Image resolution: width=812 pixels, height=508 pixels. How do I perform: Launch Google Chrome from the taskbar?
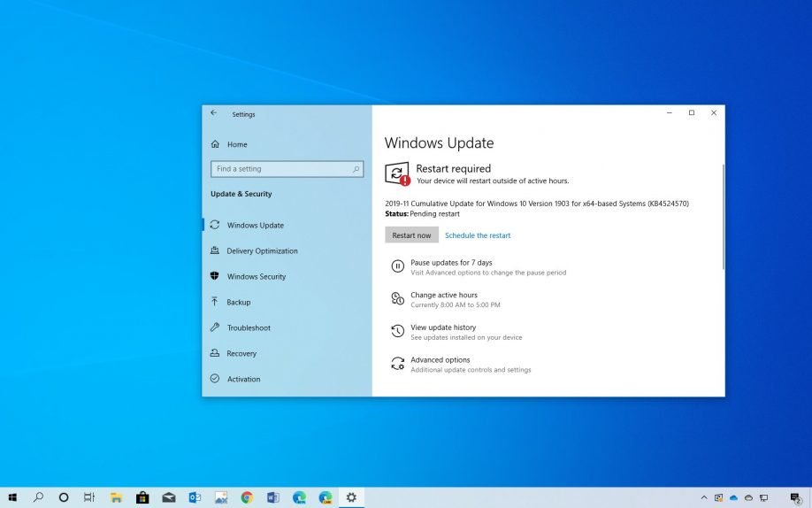[x=247, y=497]
